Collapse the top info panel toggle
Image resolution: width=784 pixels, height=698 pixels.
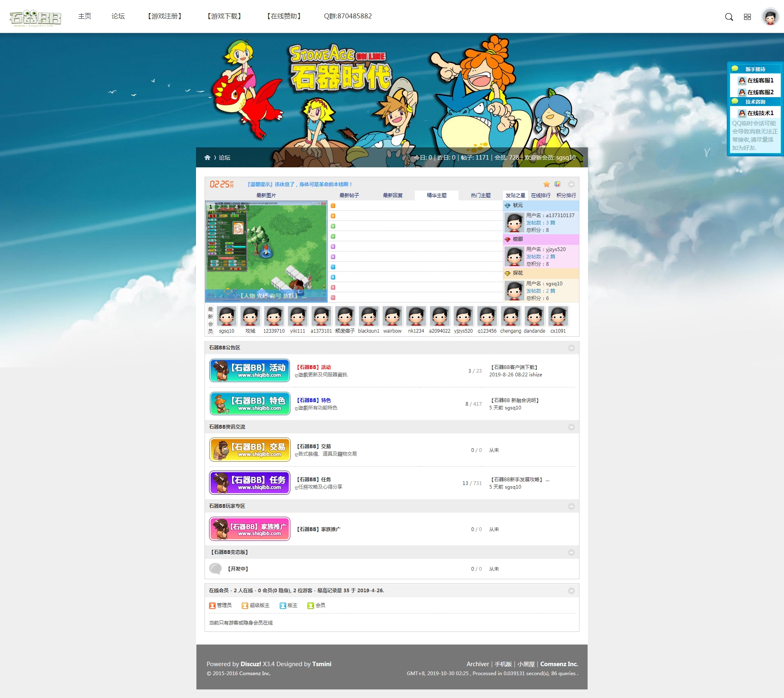coord(571,185)
